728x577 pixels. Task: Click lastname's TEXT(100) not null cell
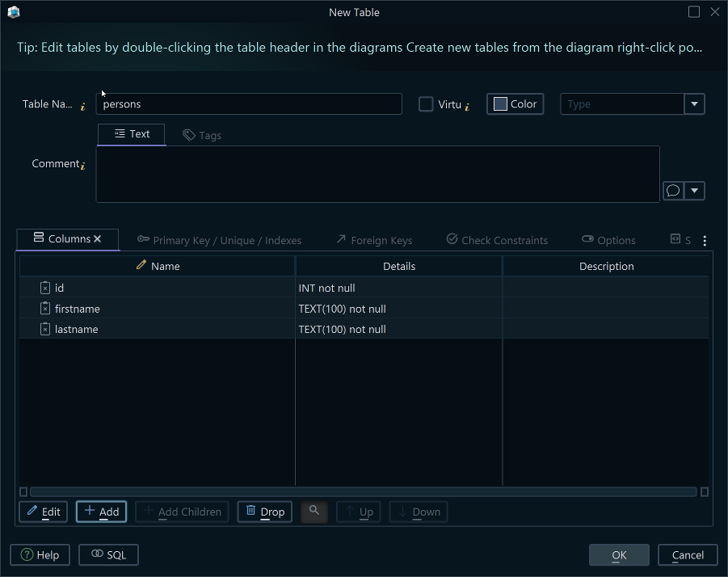398,329
